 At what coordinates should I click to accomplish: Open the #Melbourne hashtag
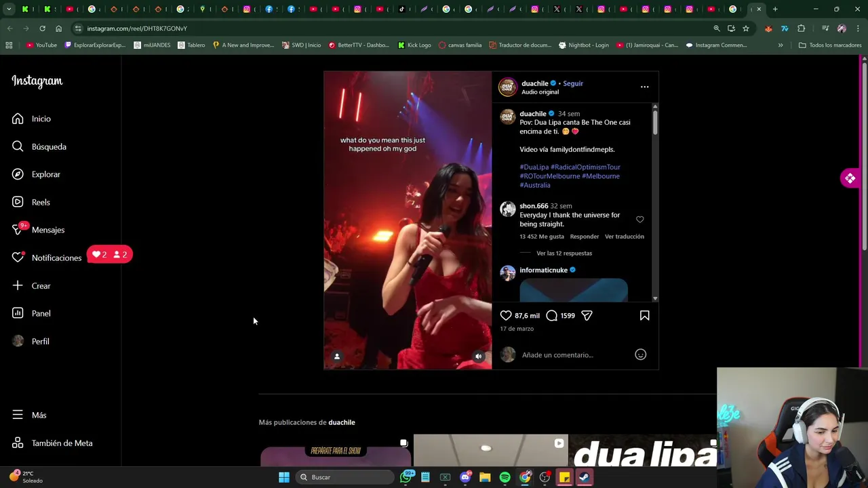tap(601, 176)
